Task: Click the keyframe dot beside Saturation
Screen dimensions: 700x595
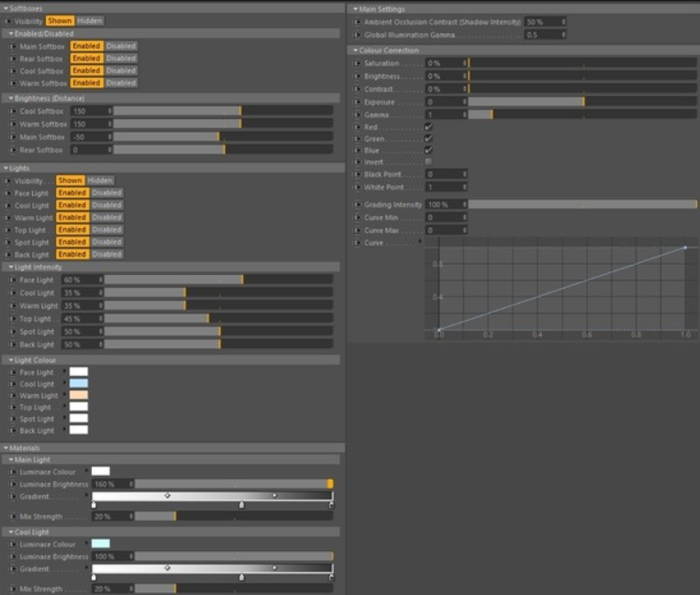Action: (357, 63)
